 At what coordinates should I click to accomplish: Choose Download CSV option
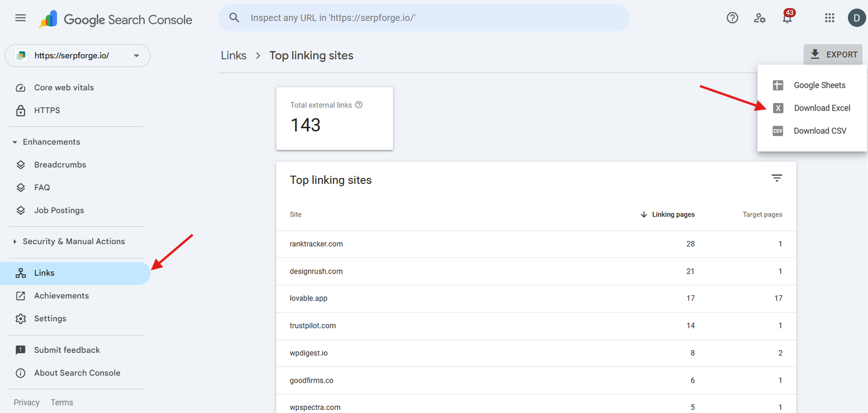click(x=812, y=131)
